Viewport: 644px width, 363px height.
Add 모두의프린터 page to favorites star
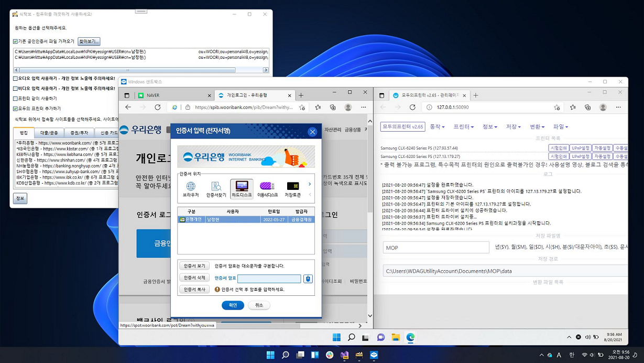click(x=557, y=107)
